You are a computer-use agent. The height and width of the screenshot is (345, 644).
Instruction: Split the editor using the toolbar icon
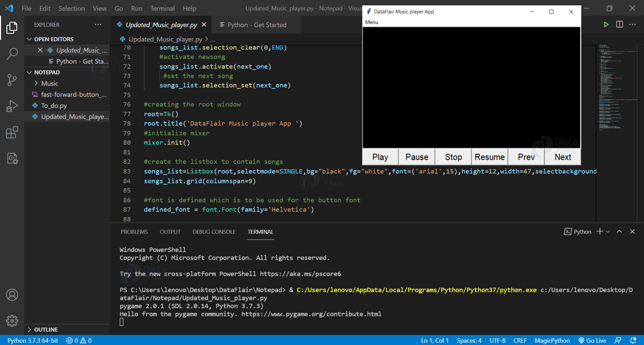pos(619,24)
